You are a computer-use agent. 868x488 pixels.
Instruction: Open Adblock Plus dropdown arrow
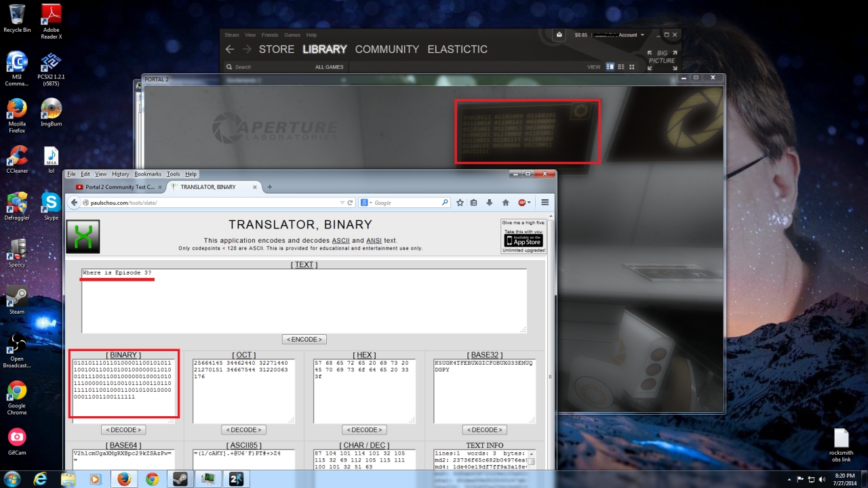click(x=529, y=203)
